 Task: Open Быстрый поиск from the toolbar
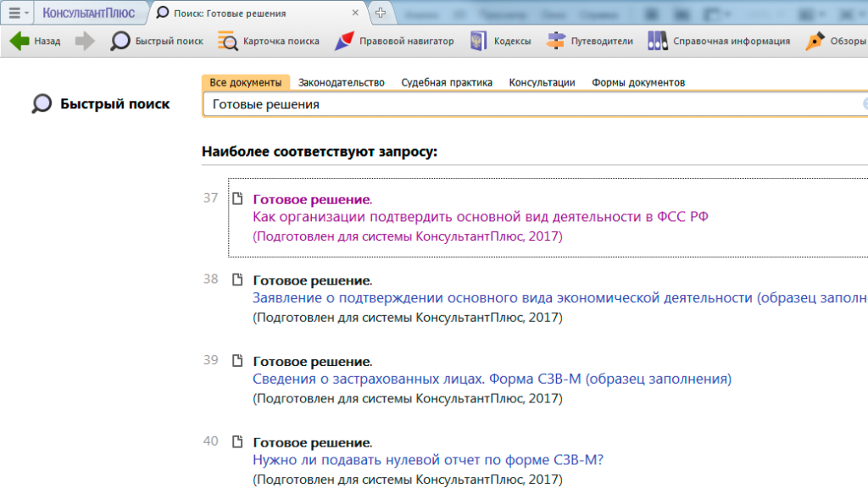(157, 41)
